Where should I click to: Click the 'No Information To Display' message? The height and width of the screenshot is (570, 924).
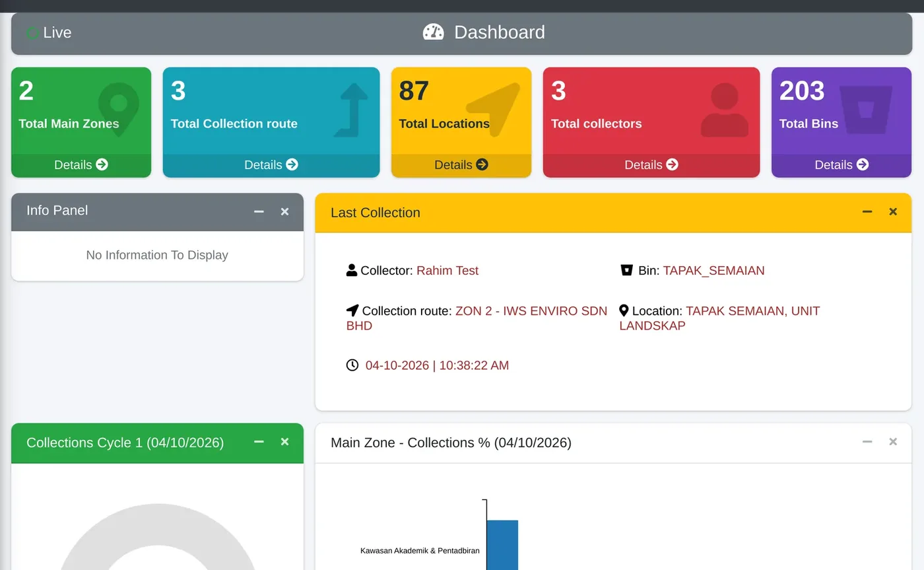click(157, 255)
